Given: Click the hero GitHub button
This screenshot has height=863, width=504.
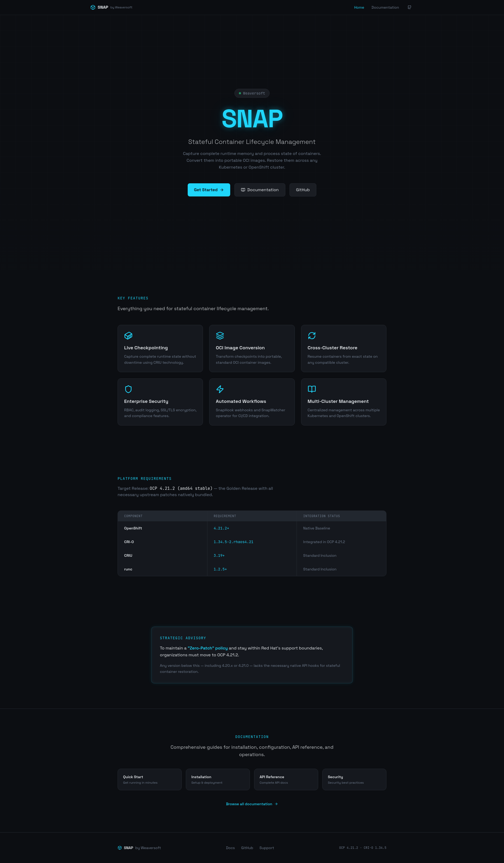Looking at the screenshot, I should coord(303,190).
